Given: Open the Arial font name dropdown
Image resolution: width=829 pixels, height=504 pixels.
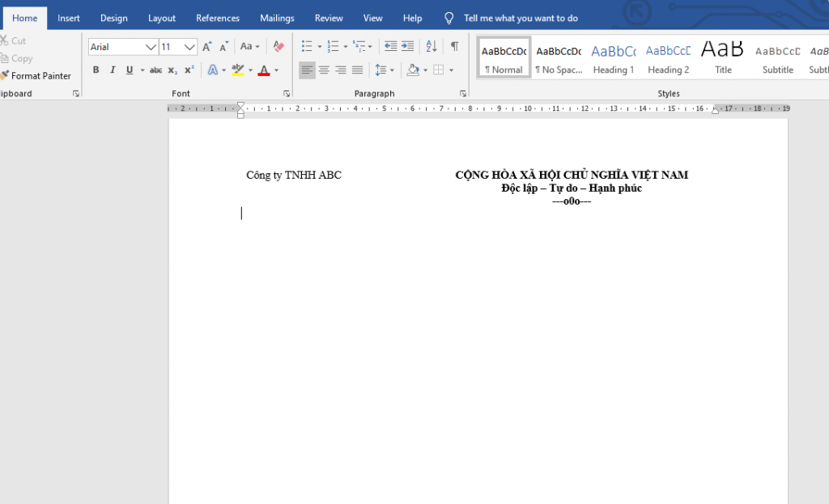Looking at the screenshot, I should tap(151, 47).
